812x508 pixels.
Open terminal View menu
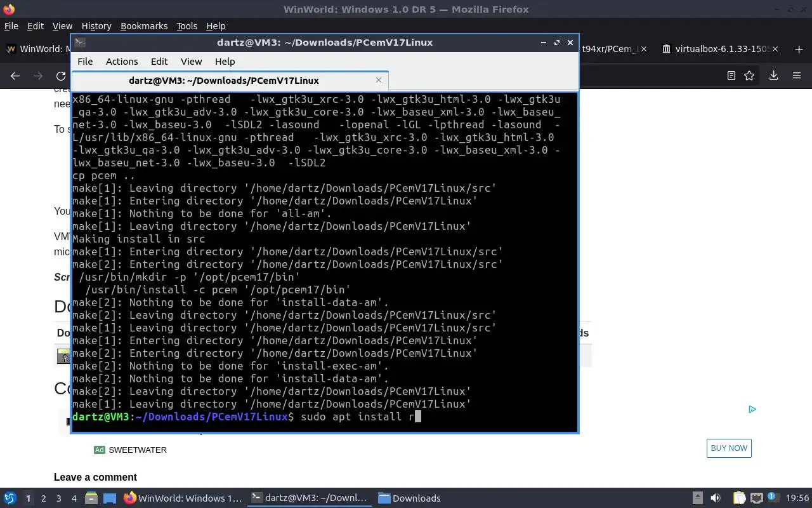[x=191, y=61]
